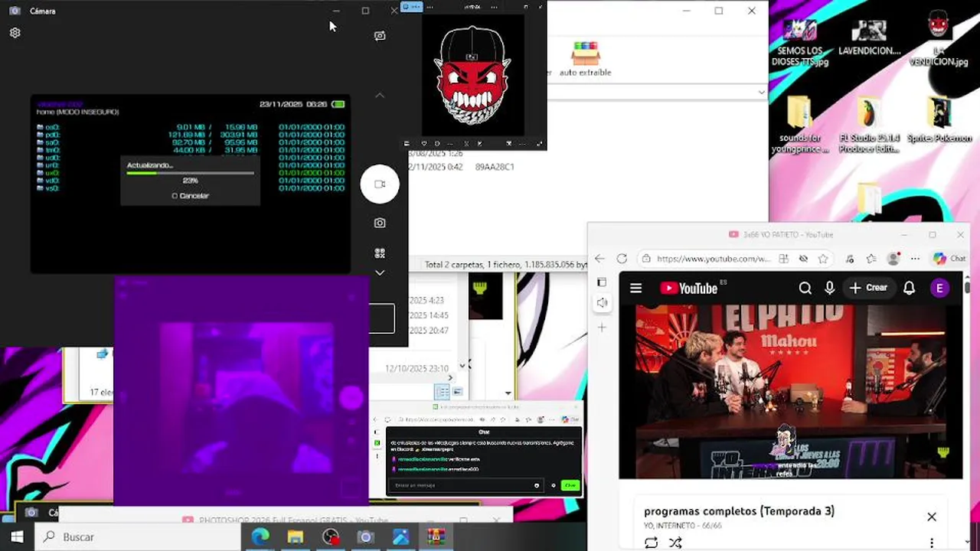The height and width of the screenshot is (551, 980).
Task: Switch to details view in Explorer window
Action: [442, 392]
